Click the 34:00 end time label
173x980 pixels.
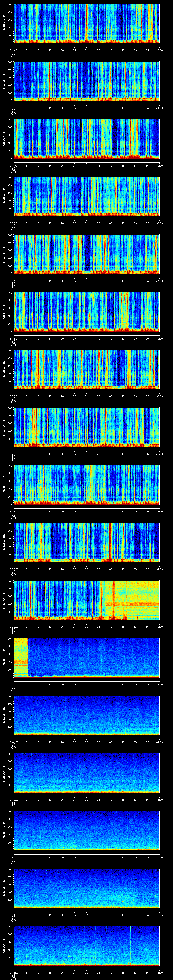pos(160,281)
